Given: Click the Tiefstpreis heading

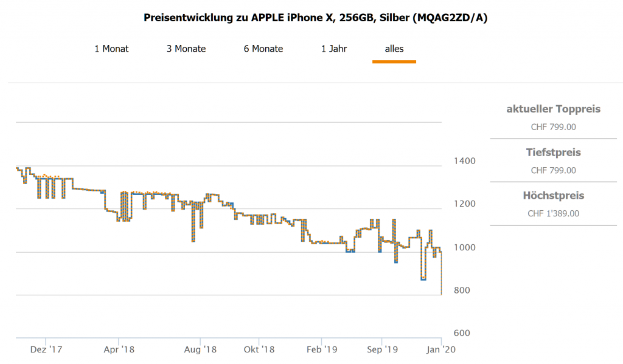Looking at the screenshot, I should click(x=553, y=153).
